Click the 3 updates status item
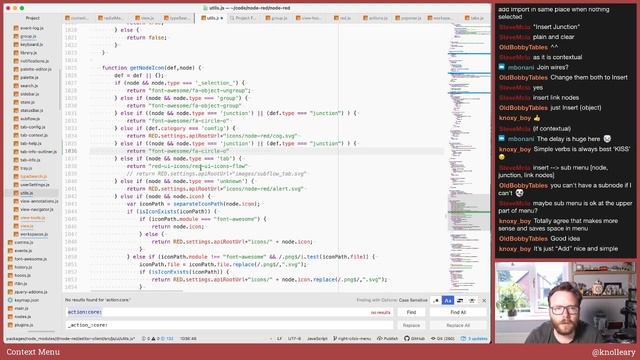This screenshot has width=640, height=360. click(474, 339)
